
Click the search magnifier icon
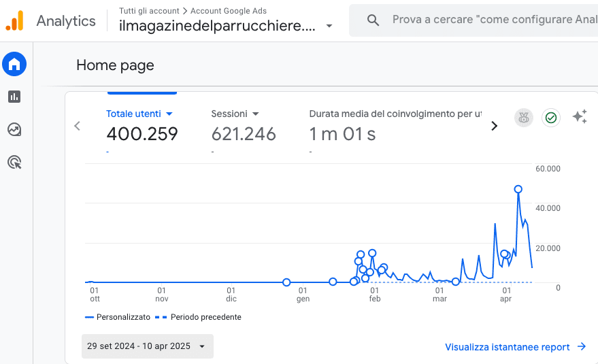[x=373, y=20]
